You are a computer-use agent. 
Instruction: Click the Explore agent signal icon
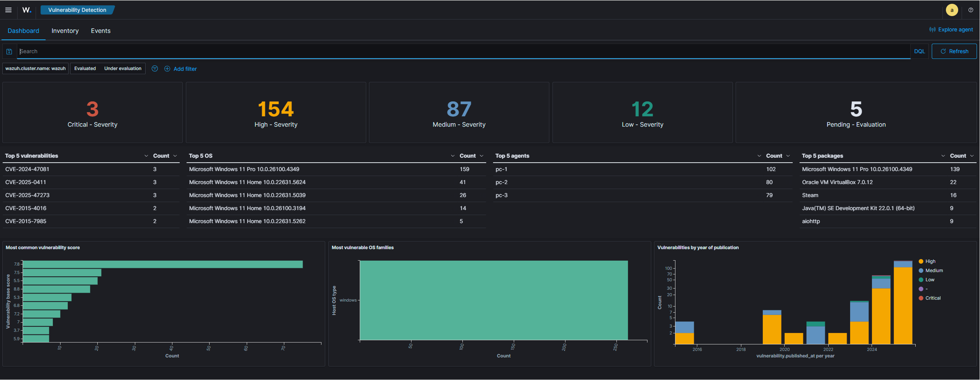pyautogui.click(x=932, y=30)
